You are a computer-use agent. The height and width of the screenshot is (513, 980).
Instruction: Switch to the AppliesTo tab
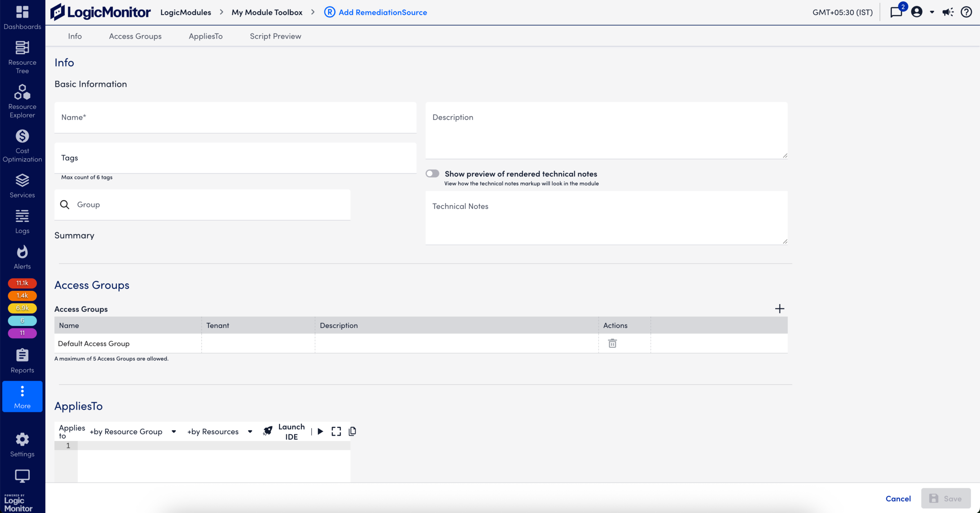206,36
